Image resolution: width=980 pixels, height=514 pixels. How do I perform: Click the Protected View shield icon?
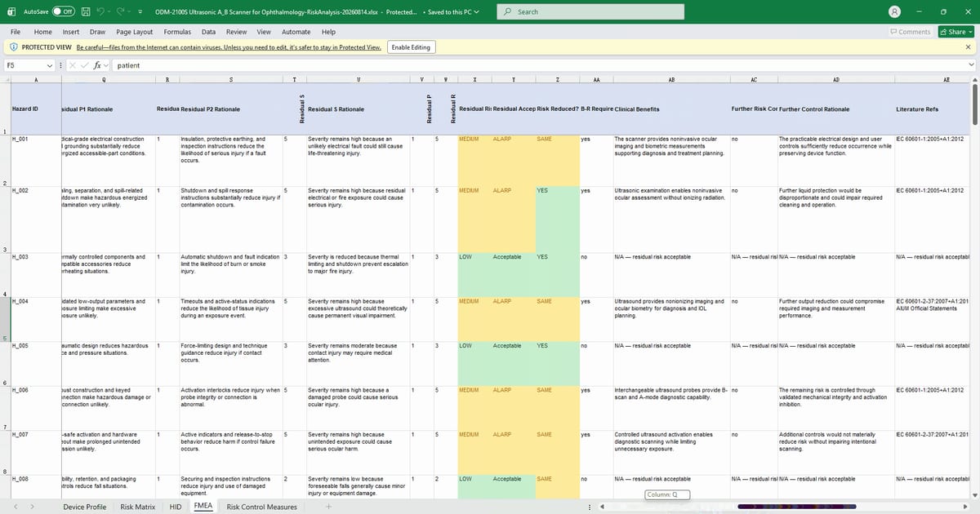tap(13, 47)
